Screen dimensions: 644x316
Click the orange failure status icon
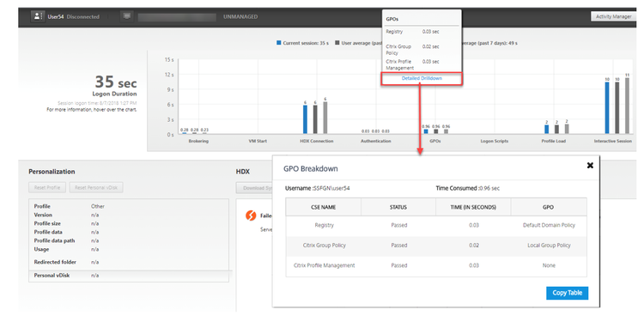pyautogui.click(x=251, y=216)
